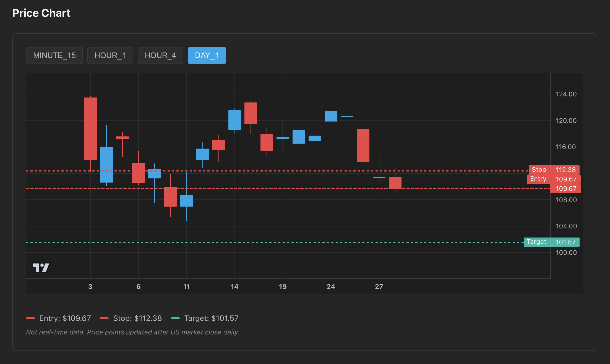The image size is (610, 364).
Task: Click the large red candlestick at date 3
Action: tap(90, 128)
